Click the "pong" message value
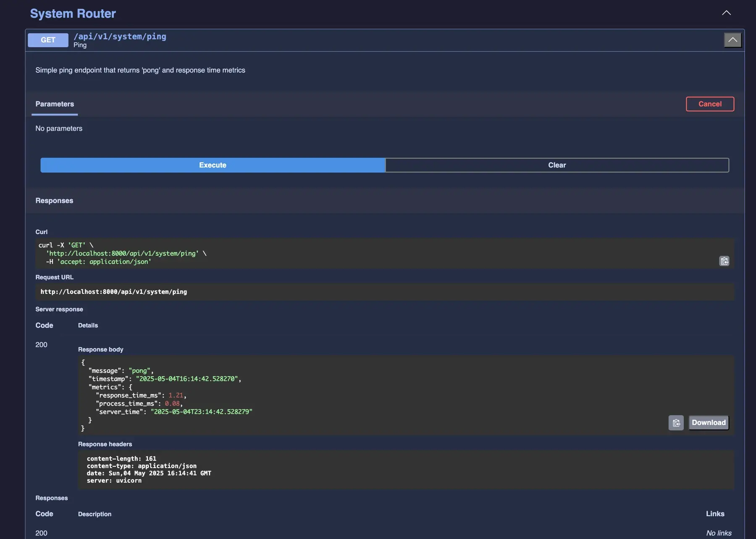This screenshot has height=539, width=756. point(139,371)
